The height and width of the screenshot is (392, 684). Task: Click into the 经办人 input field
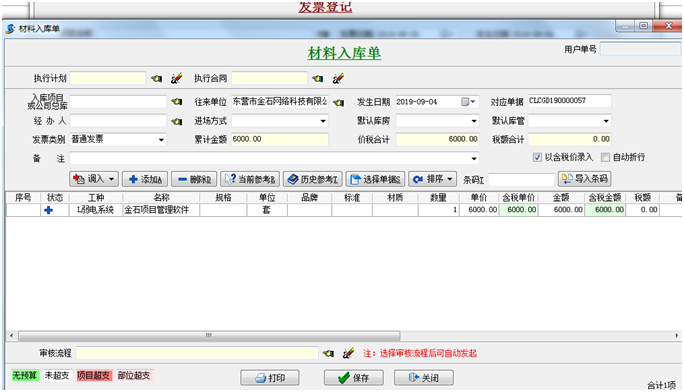118,121
